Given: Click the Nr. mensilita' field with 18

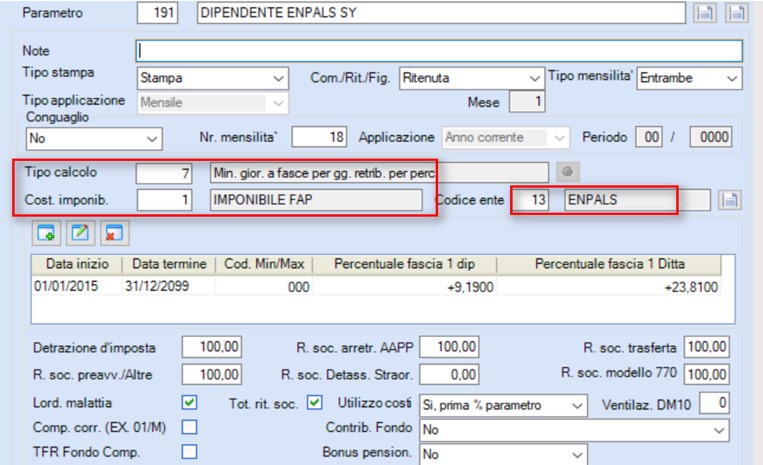Looking at the screenshot, I should click(x=319, y=137).
